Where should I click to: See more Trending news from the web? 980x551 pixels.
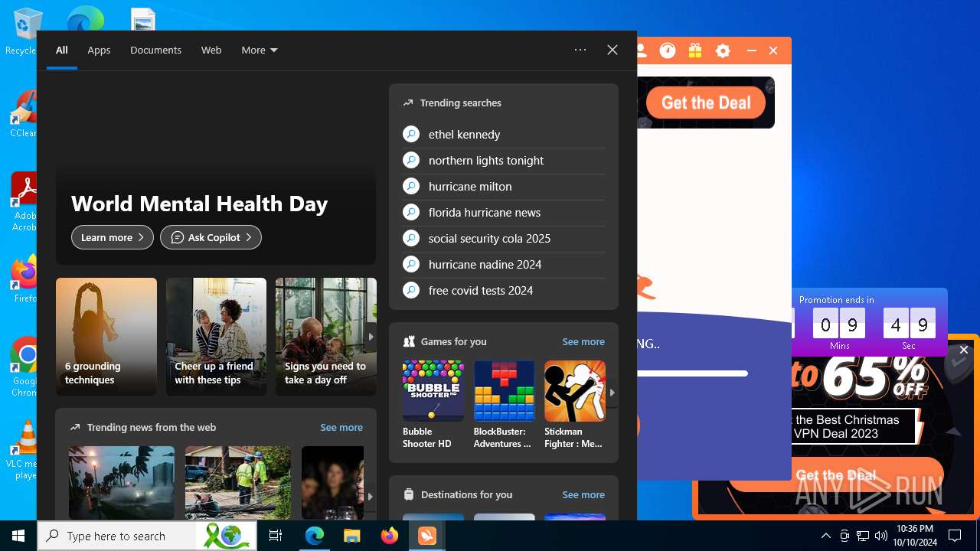pos(341,427)
